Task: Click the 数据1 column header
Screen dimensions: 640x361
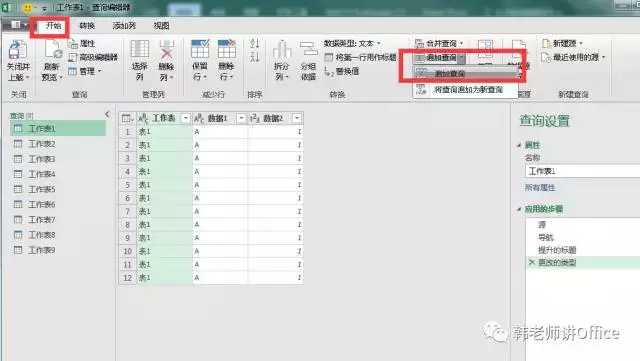Action: pos(220,118)
